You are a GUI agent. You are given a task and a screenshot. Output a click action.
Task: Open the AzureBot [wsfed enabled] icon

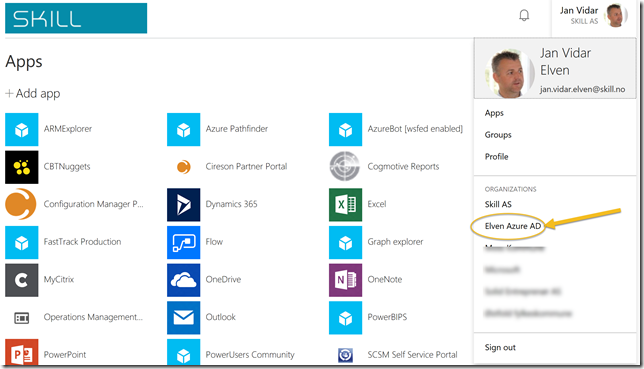coord(345,129)
